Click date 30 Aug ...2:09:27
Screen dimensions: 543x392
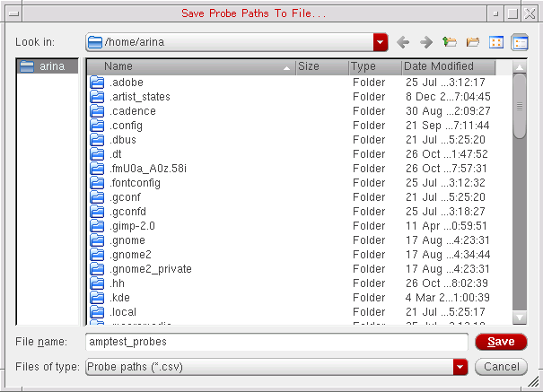click(448, 111)
